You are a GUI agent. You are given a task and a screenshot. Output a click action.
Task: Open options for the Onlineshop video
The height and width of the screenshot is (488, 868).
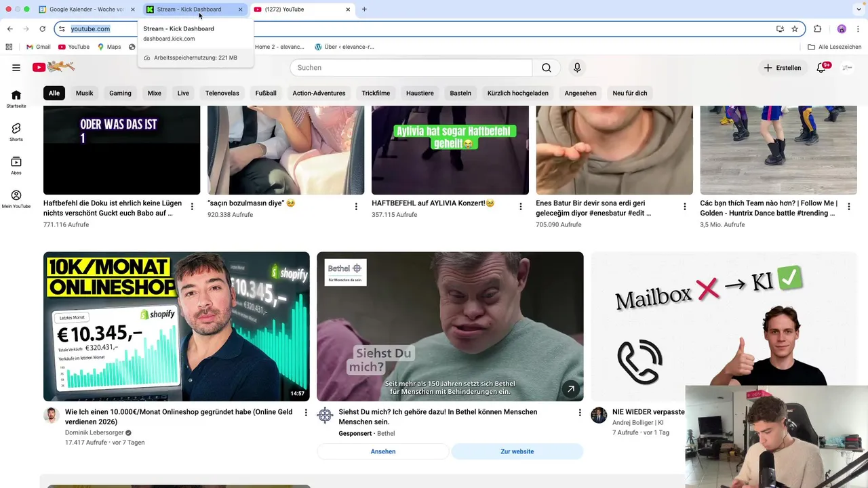[x=306, y=413]
